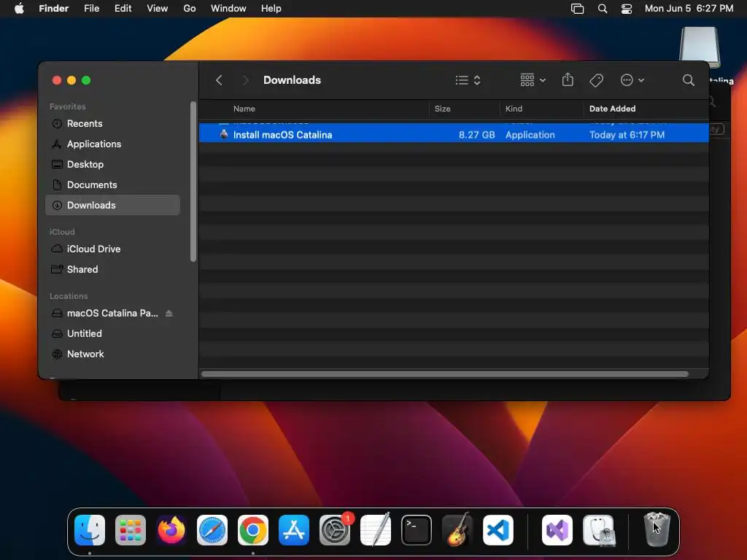Launch Visual Studio Code from Dock
The height and width of the screenshot is (560, 747).
click(498, 530)
